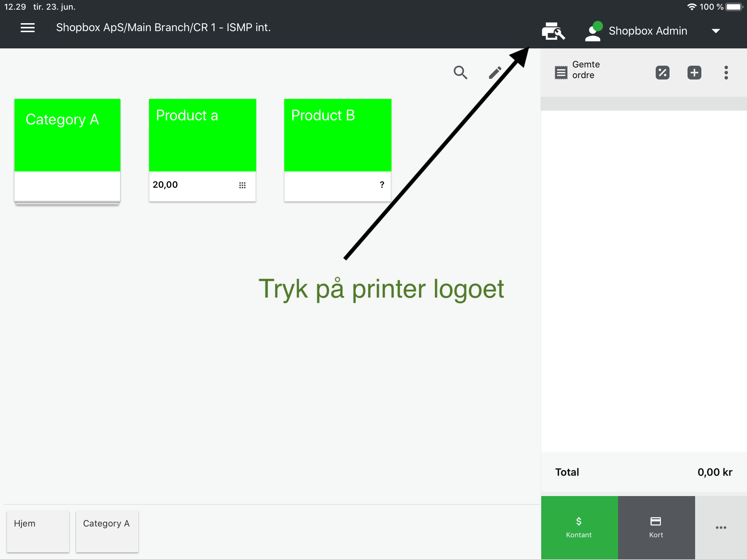Pay with Kontant cash button
The image size is (747, 560).
point(580,528)
